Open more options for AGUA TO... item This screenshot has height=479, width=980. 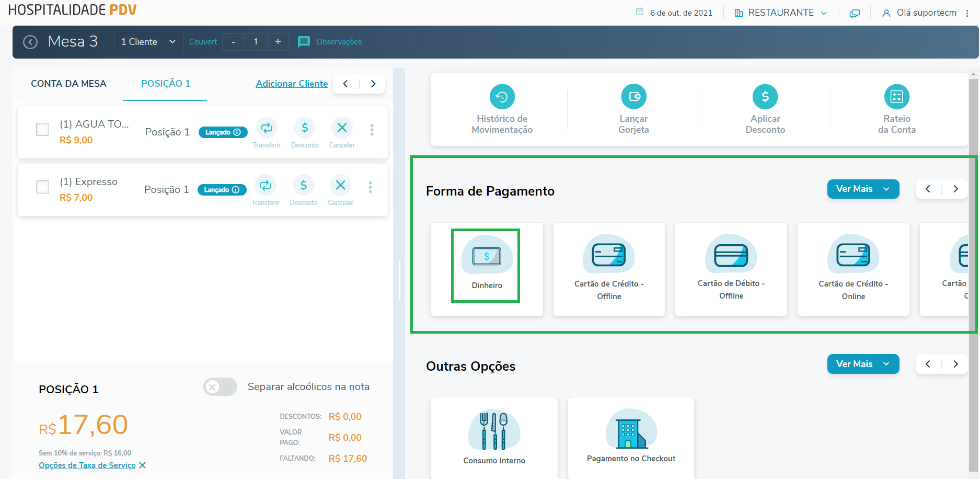[372, 130]
